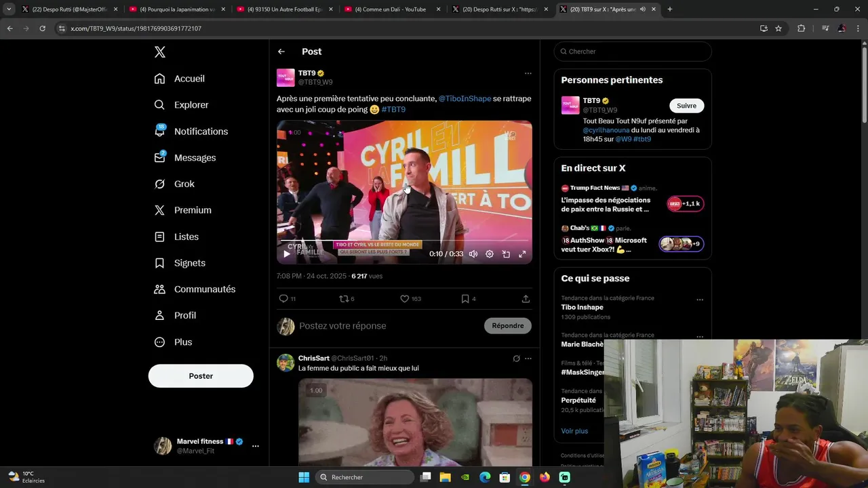Mute the video with speaker icon

(473, 254)
